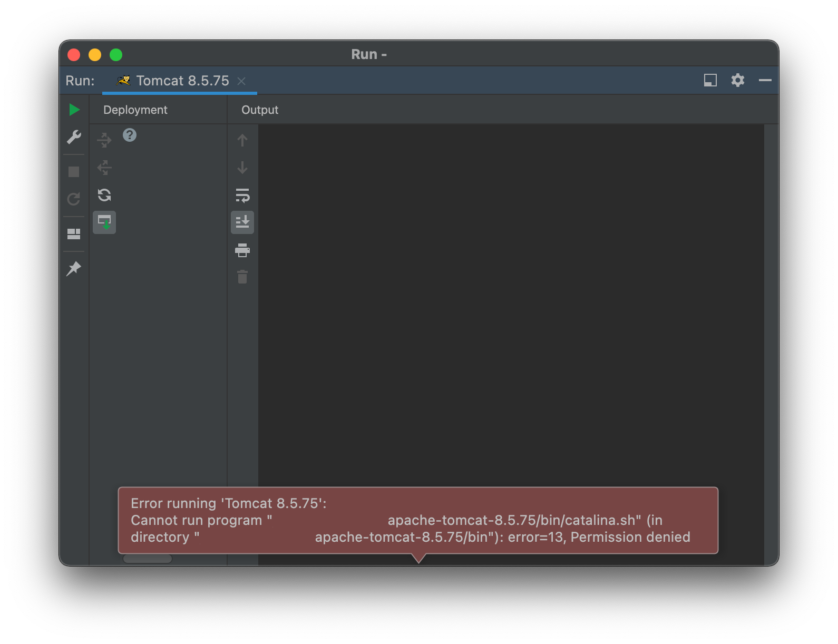Click the up stack trace arrow

(x=242, y=140)
